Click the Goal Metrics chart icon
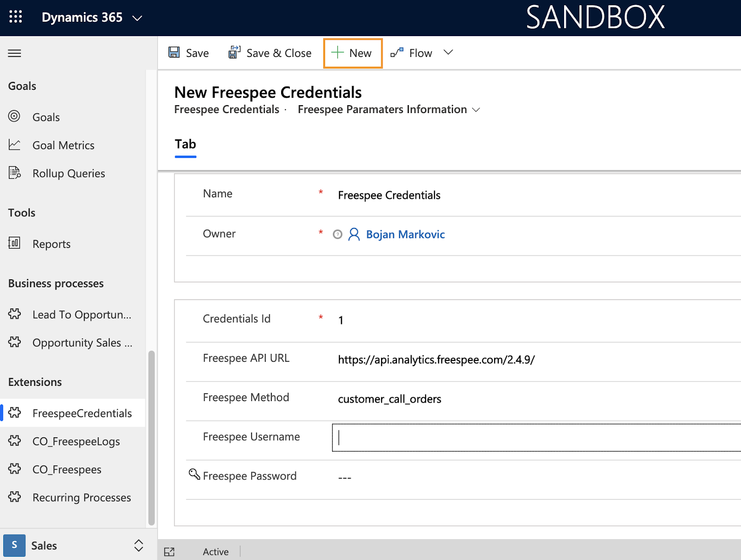 coord(14,145)
